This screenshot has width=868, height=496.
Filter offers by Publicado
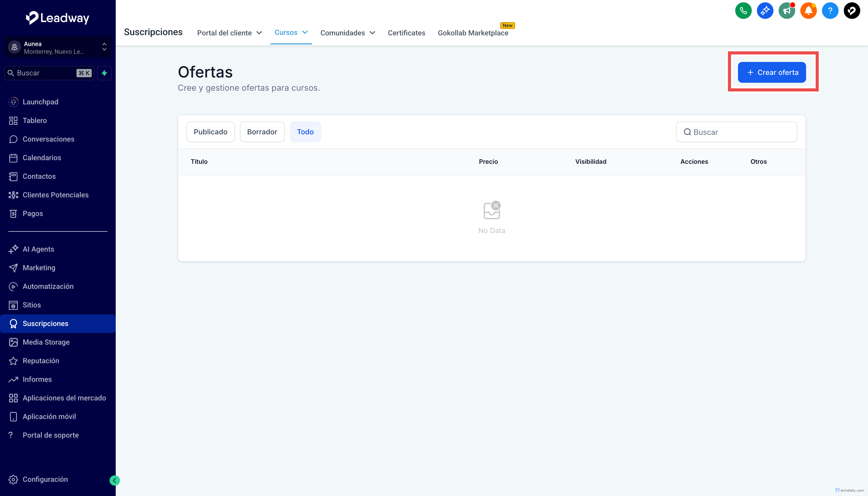pyautogui.click(x=210, y=132)
